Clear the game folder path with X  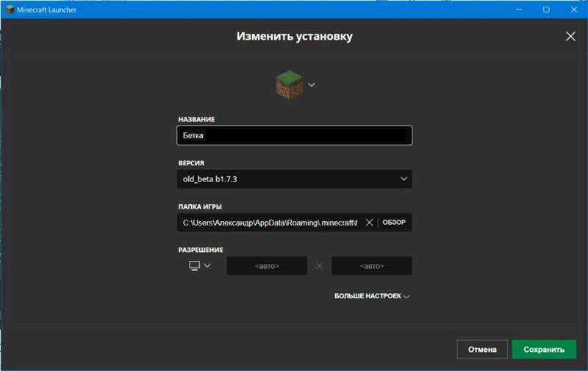tap(370, 223)
